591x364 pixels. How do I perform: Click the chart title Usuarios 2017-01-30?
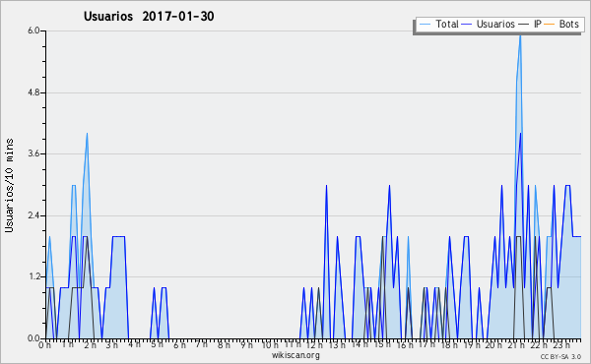pos(149,16)
